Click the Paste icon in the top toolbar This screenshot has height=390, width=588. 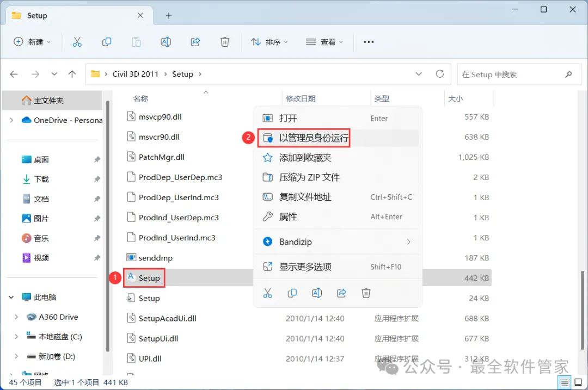[136, 42]
